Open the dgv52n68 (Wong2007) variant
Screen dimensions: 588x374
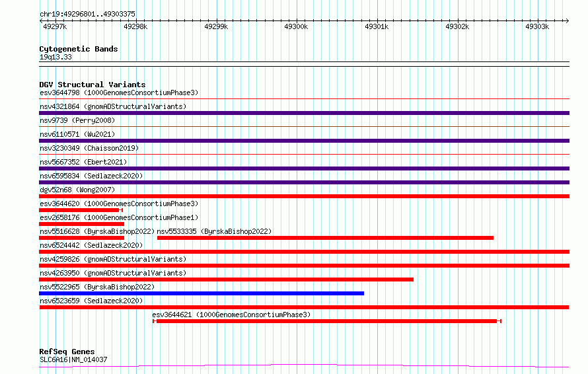click(77, 190)
